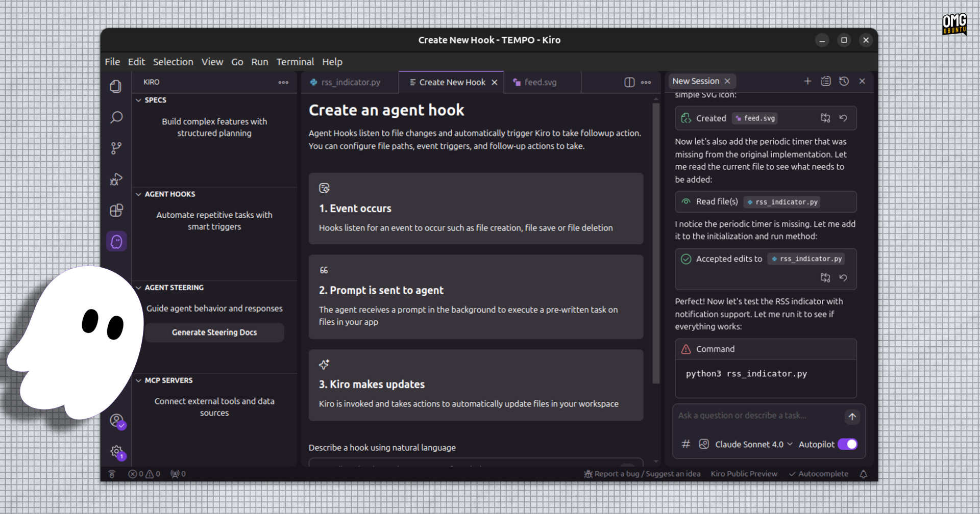Open the Source Control icon
Viewport: 980px width, 514px height.
coord(116,148)
